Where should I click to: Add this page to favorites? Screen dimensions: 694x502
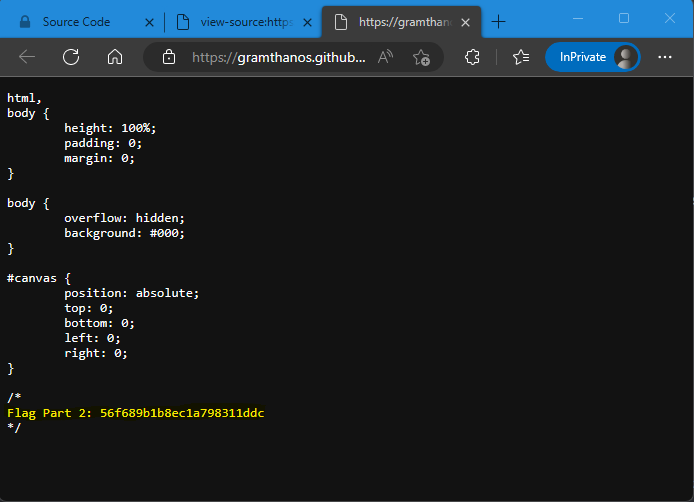click(x=421, y=57)
